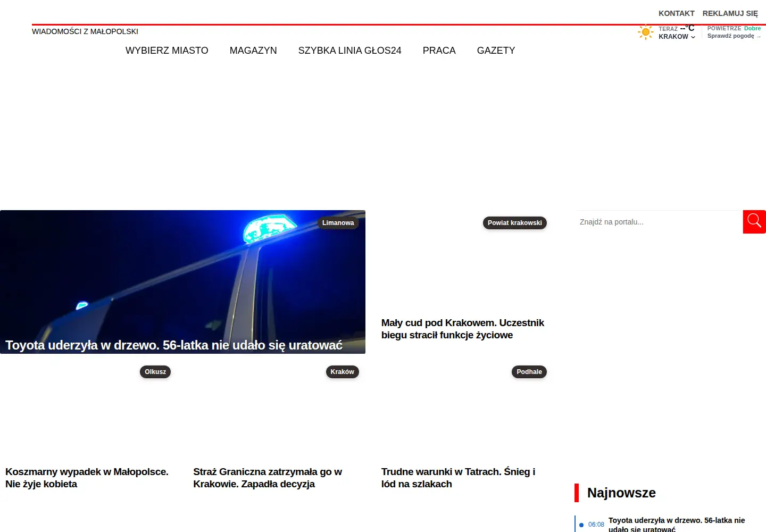Screen dimensions: 766x532
Task: Open the REKLAMUJ SIĘ link
Action: 730,13
